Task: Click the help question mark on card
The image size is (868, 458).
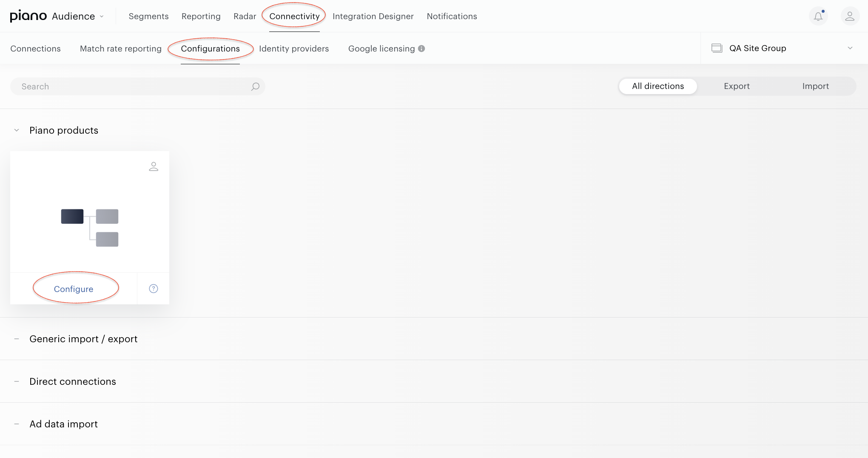Action: coord(154,289)
